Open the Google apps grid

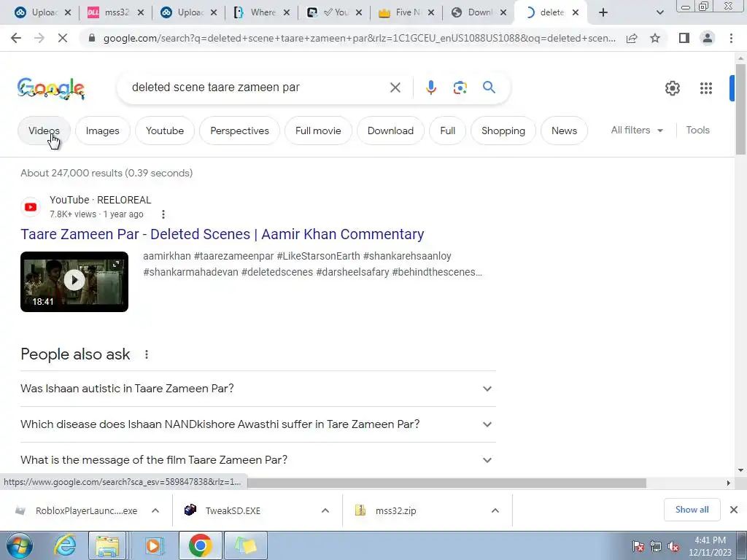(x=705, y=88)
